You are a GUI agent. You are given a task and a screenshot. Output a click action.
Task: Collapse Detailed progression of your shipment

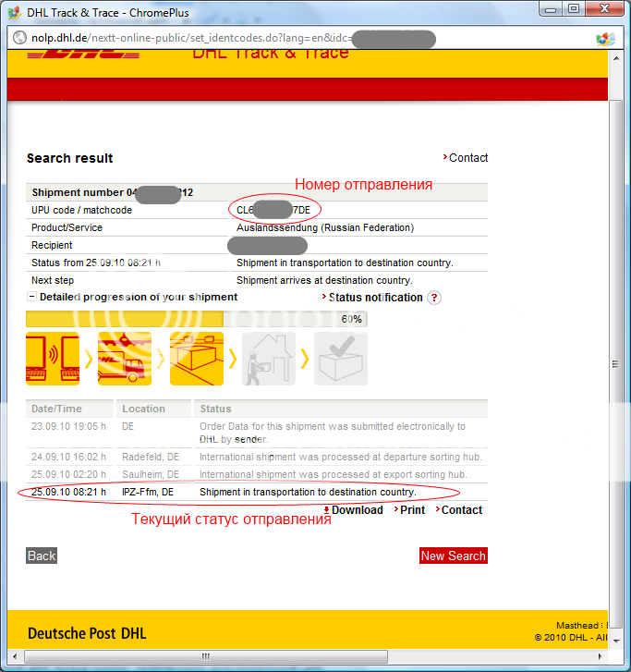pos(31,298)
